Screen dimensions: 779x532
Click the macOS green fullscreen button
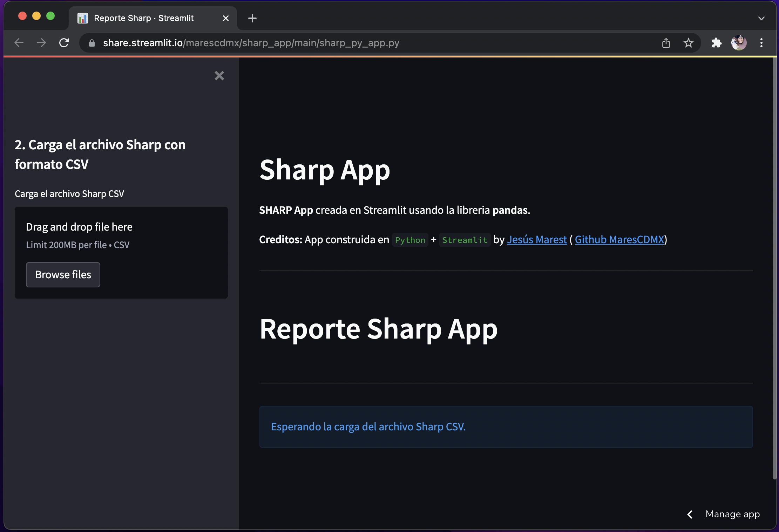(50, 16)
